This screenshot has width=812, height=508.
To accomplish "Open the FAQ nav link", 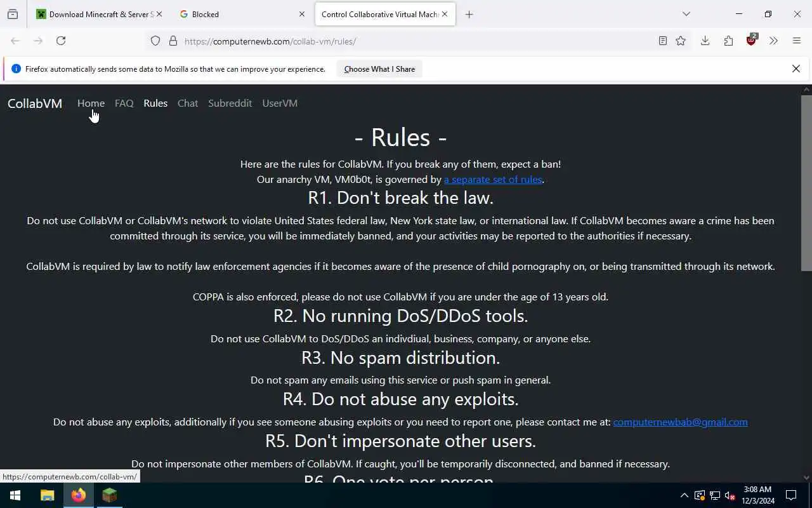I will click(124, 103).
